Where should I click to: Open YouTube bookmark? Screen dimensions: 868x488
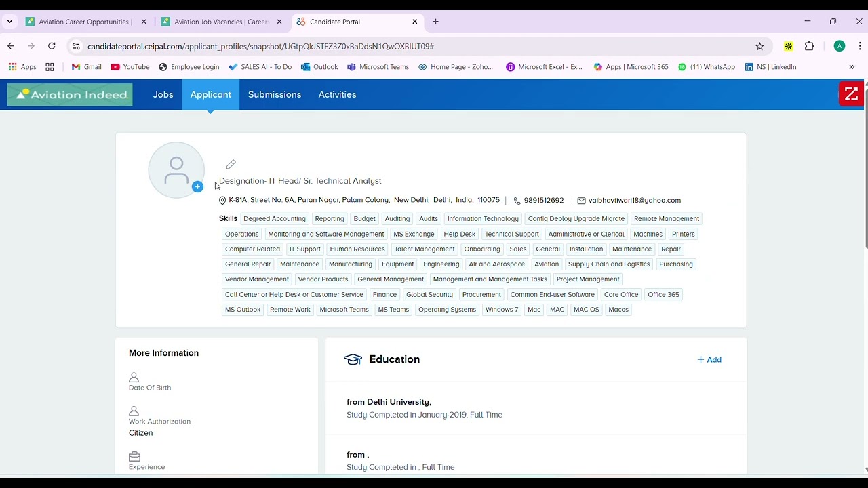click(x=130, y=67)
